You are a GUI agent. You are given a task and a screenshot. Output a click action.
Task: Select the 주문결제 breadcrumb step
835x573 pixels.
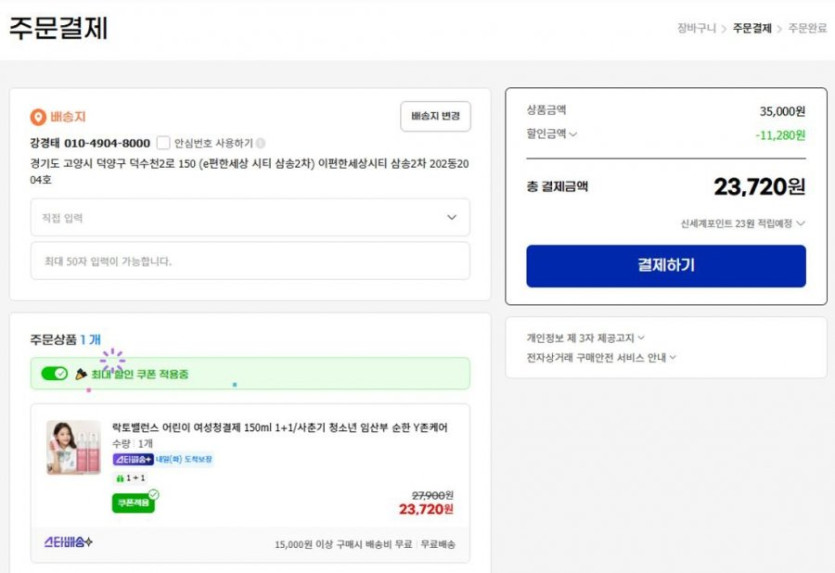(x=752, y=28)
